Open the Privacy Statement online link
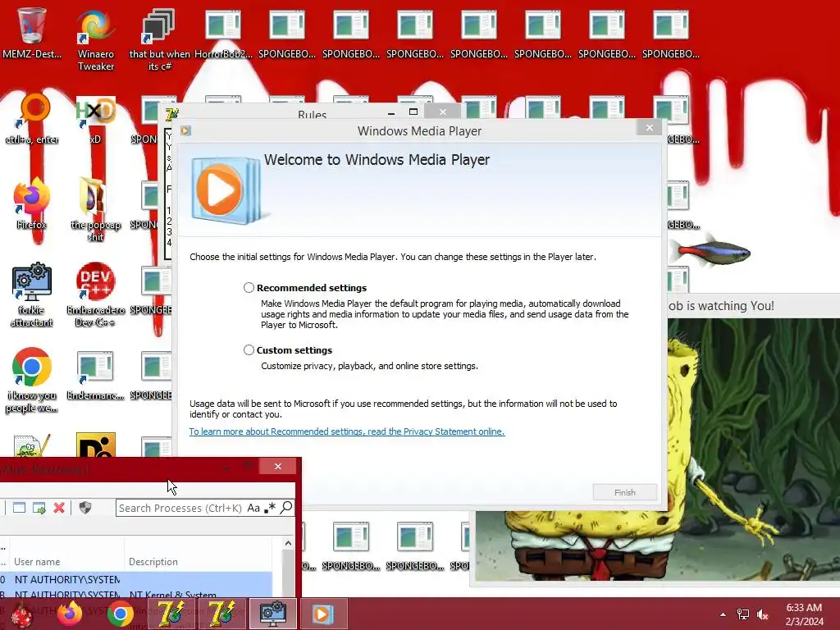Image resolution: width=840 pixels, height=630 pixels. [347, 431]
